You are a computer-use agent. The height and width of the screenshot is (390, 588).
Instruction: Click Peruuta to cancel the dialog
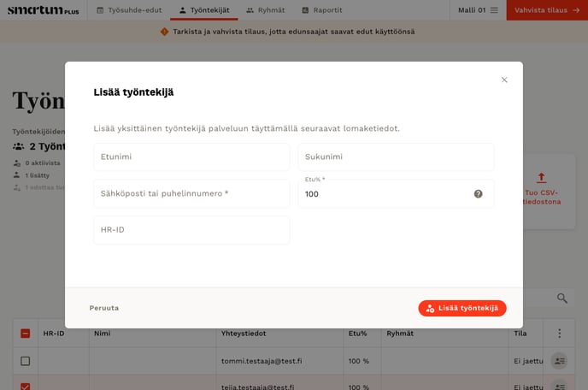tap(104, 308)
